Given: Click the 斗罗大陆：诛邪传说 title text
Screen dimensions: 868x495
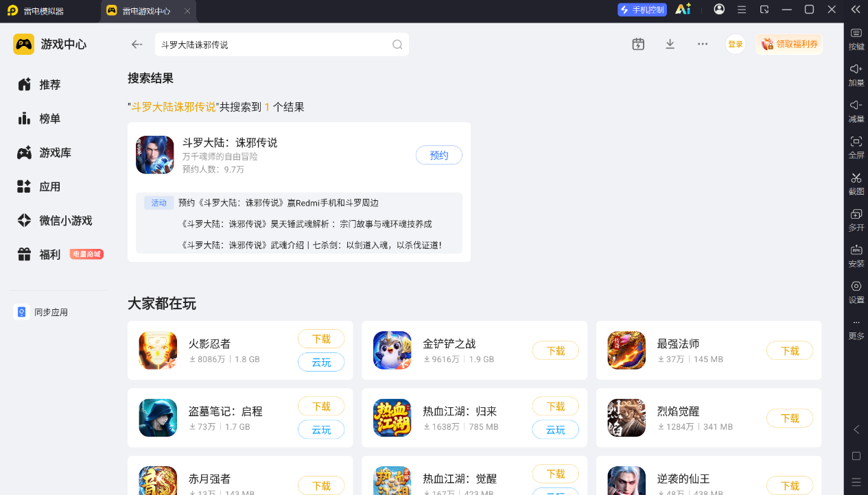Looking at the screenshot, I should tap(230, 143).
